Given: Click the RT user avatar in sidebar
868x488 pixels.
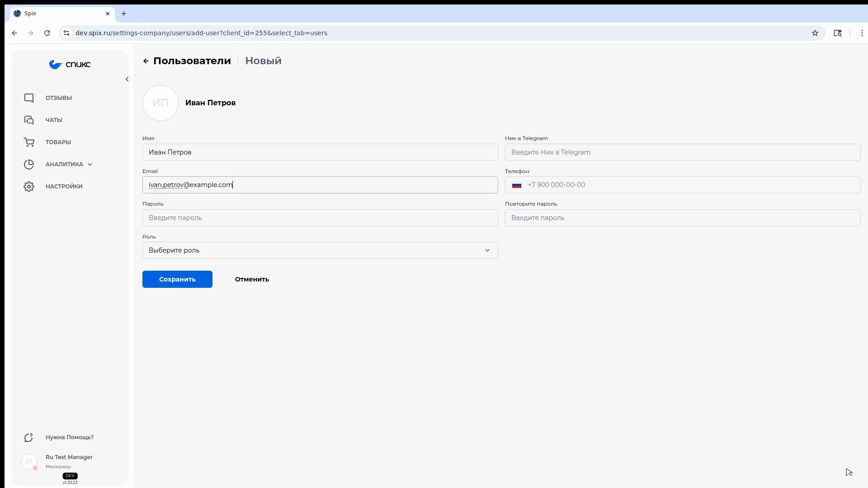Looking at the screenshot, I should [x=29, y=462].
